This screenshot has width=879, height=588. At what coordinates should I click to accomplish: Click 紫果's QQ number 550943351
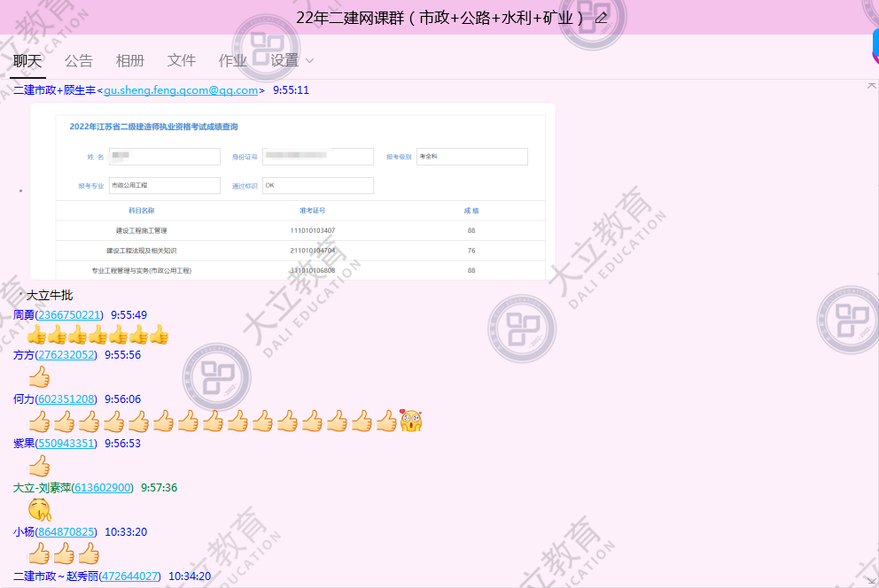pyautogui.click(x=66, y=443)
